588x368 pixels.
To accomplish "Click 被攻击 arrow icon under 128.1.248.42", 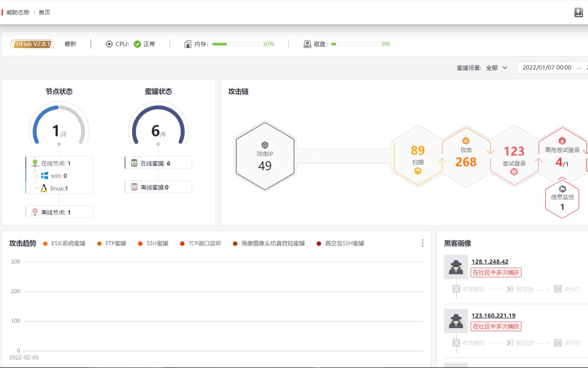I will 510,289.
